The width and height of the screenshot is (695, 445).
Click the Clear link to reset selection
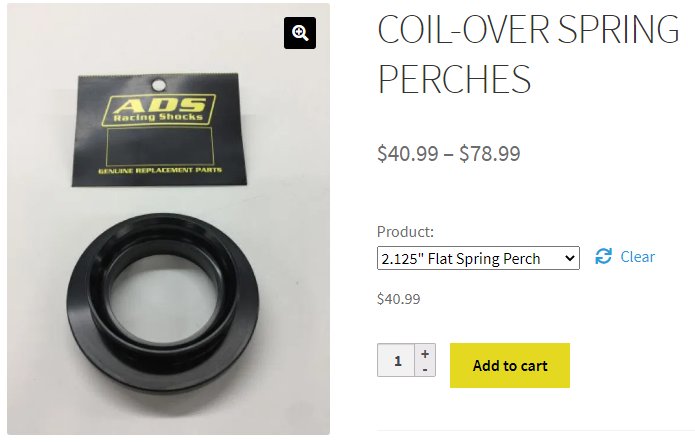tap(637, 257)
